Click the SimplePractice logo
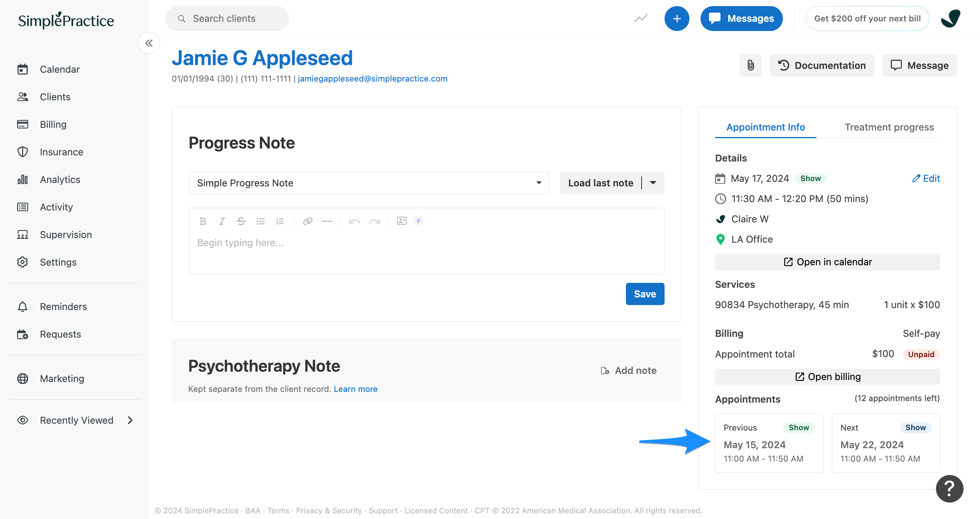This screenshot has height=519, width=980. tap(66, 20)
